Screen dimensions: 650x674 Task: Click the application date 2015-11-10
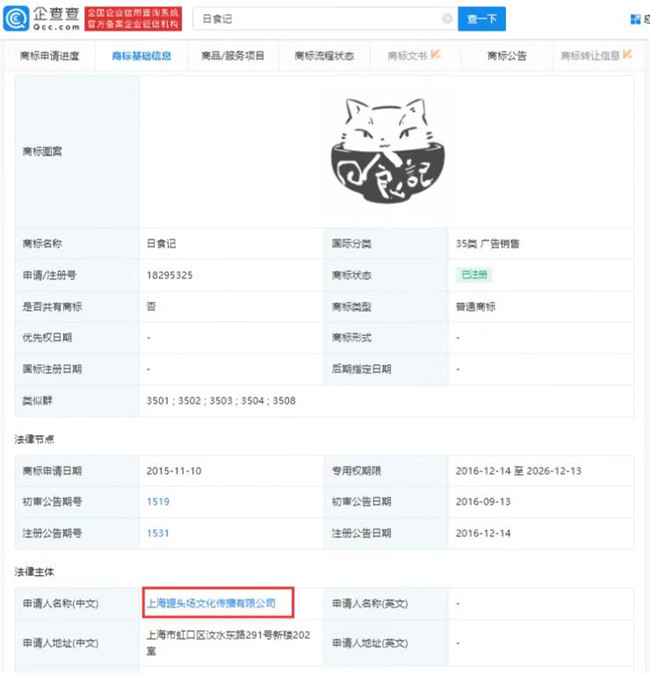(x=174, y=471)
